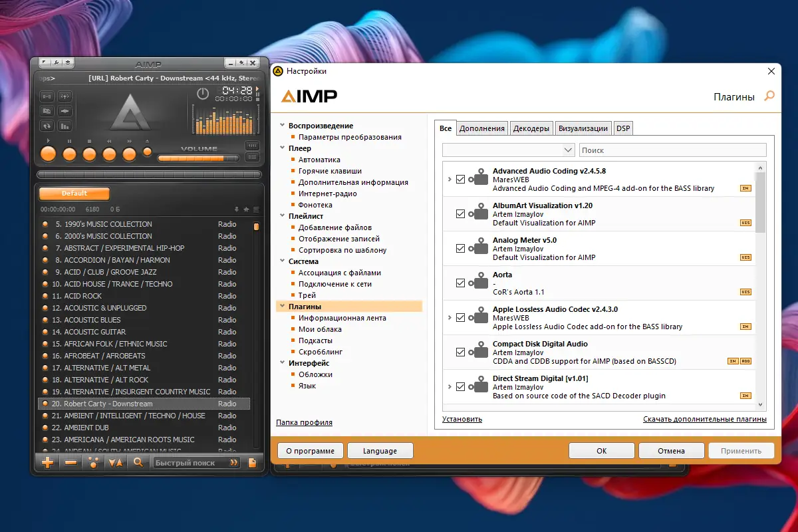The width and height of the screenshot is (798, 532).
Task: Adjust the VOLUME slider in AIMP player
Action: coord(198,158)
